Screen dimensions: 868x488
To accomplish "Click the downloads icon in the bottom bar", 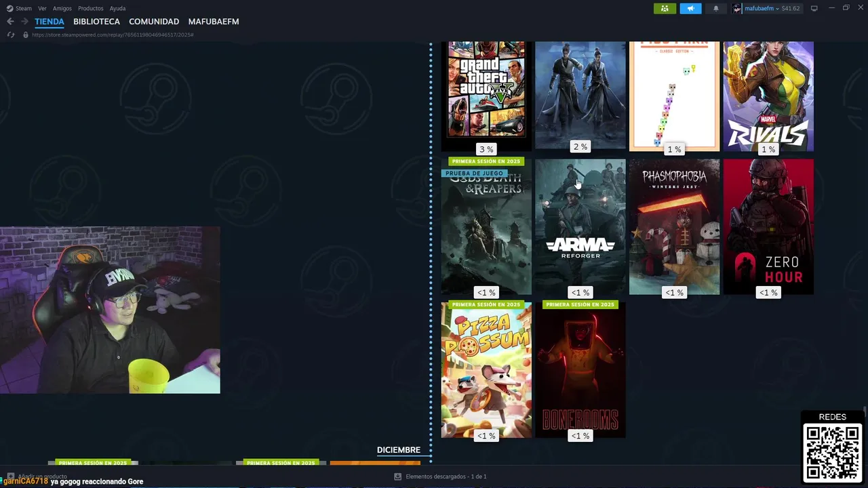I will [x=398, y=476].
